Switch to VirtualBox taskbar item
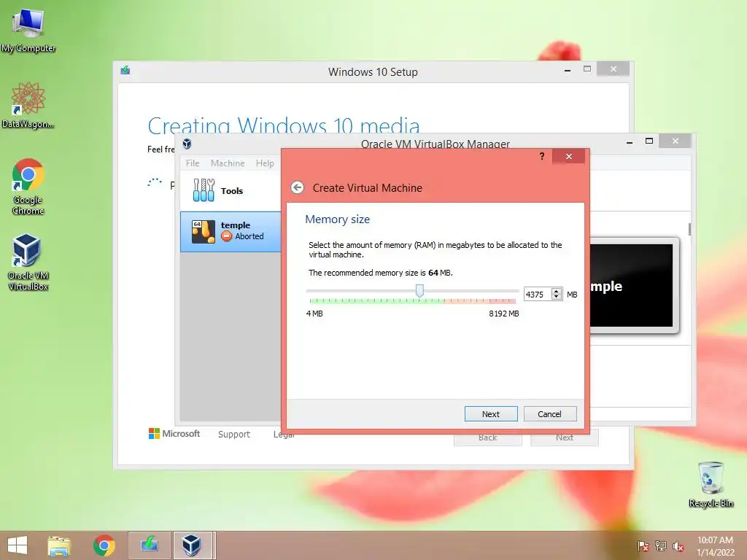747x560 pixels. point(192,545)
